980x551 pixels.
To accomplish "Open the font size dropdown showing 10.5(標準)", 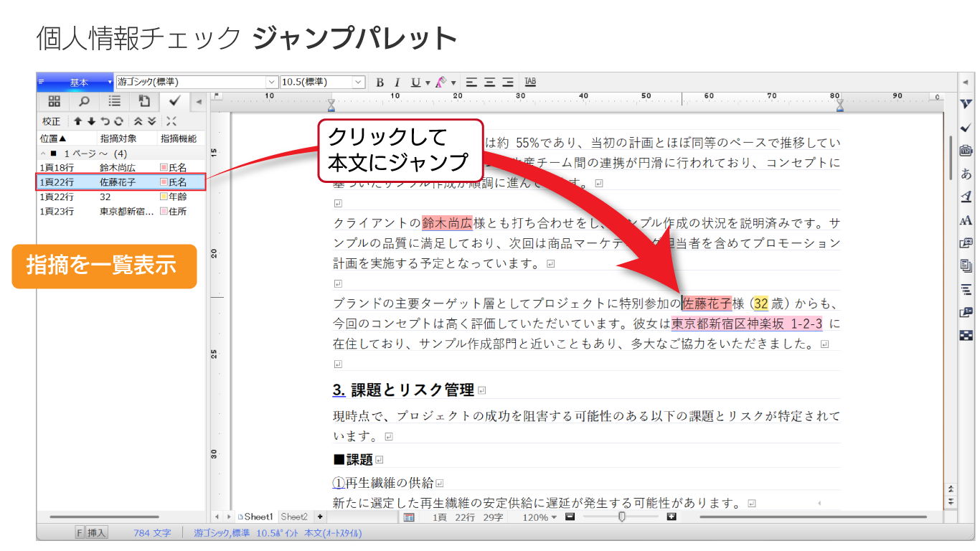I will 359,83.
